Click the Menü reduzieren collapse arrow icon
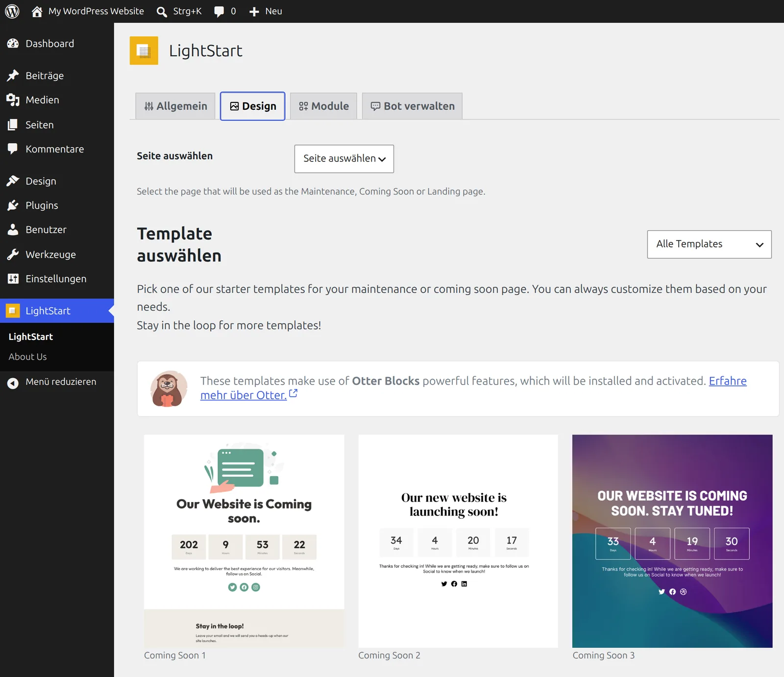This screenshot has height=677, width=784. (x=13, y=383)
